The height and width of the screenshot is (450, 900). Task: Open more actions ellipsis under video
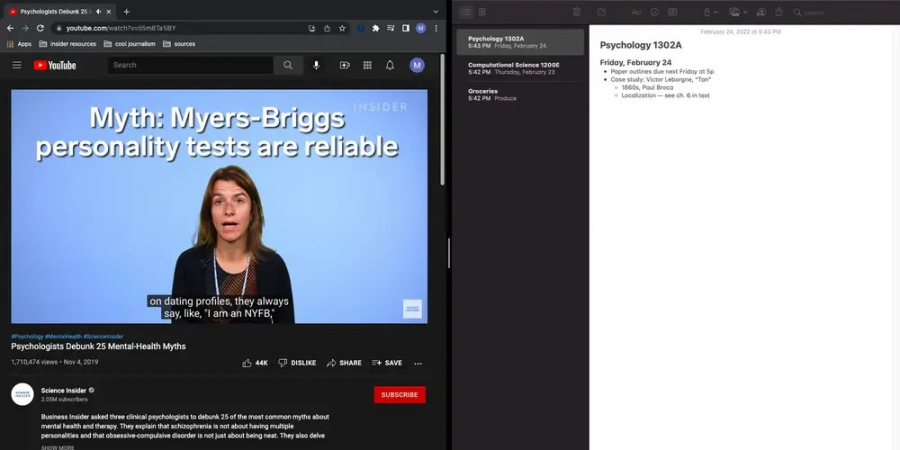click(418, 363)
